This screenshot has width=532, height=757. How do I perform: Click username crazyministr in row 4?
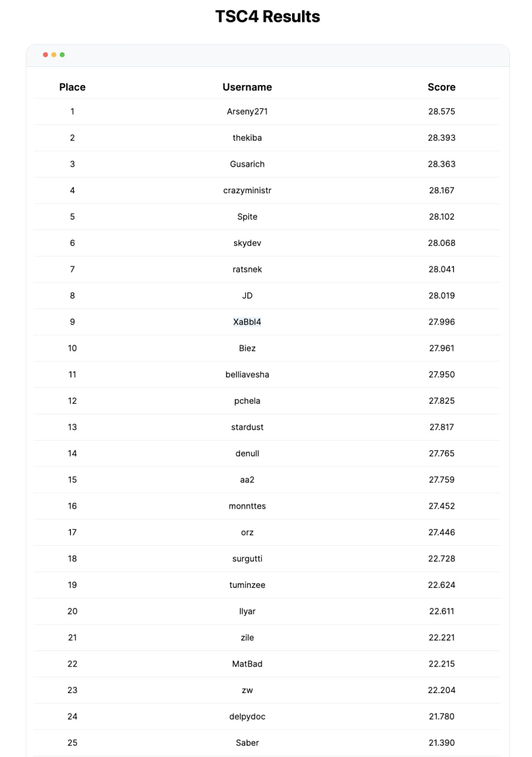pos(247,190)
